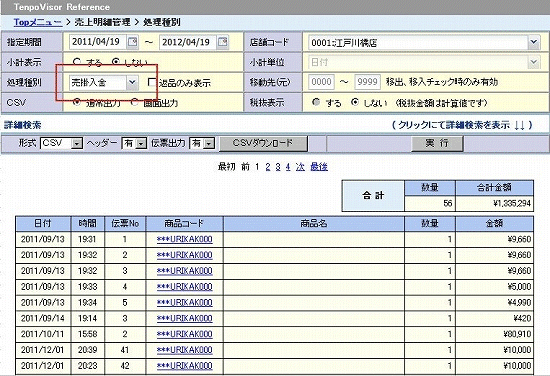The height and width of the screenshot is (376, 550).
Task: Open product code link for slip 1 at 19:31
Action: (185, 239)
